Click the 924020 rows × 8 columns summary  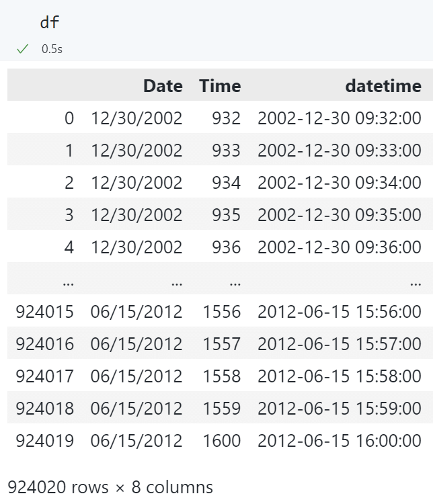(x=110, y=487)
